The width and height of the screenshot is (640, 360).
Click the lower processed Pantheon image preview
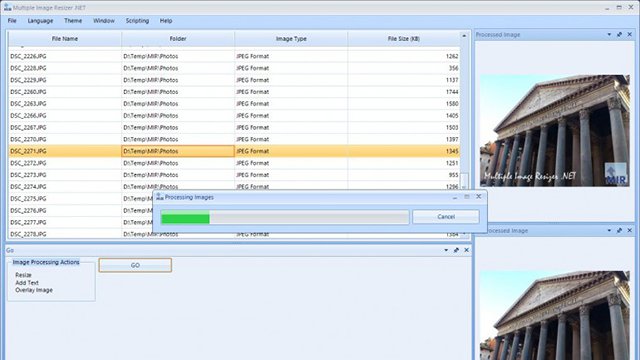[x=555, y=315]
